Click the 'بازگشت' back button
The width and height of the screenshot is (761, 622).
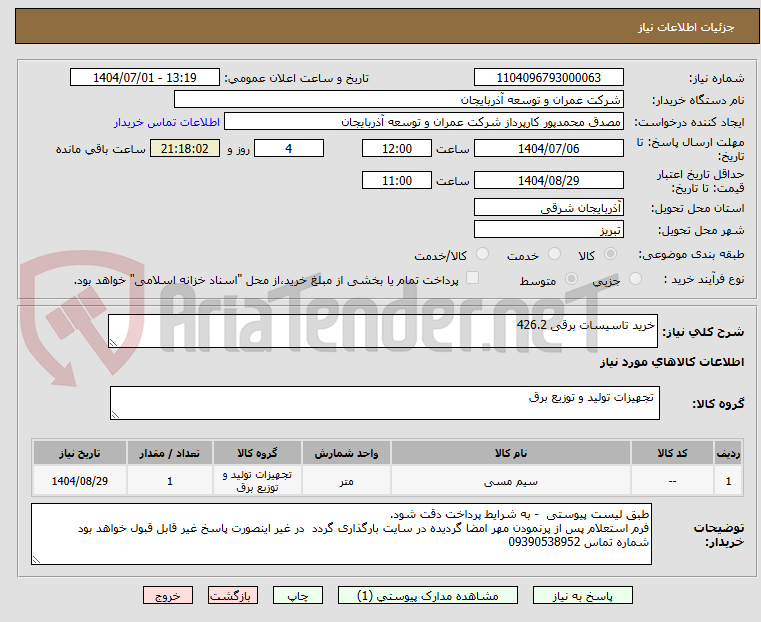[x=233, y=595]
